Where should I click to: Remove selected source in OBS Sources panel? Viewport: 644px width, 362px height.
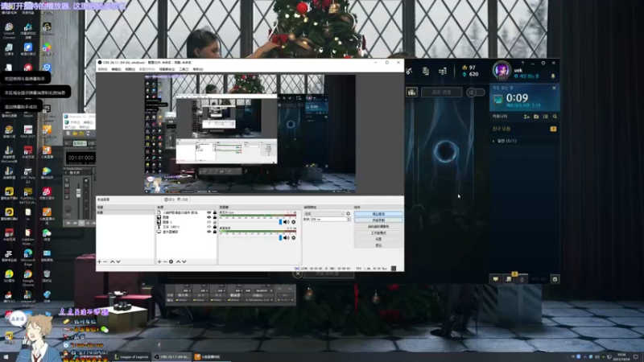pyautogui.click(x=165, y=261)
